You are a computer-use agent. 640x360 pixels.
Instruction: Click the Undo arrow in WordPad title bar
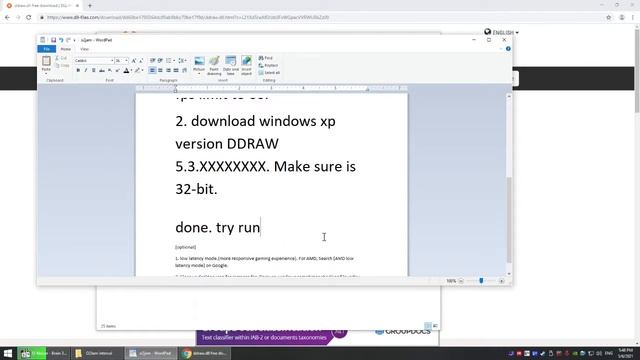pos(61,40)
